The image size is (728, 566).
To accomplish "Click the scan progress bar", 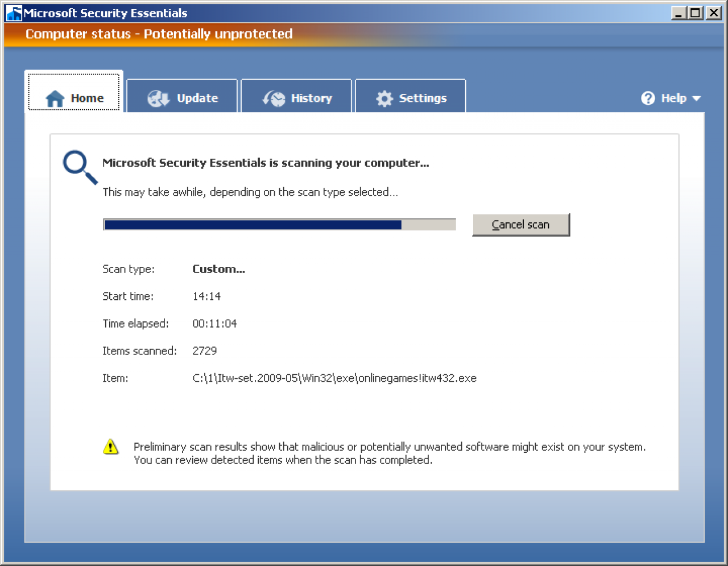I will [279, 225].
